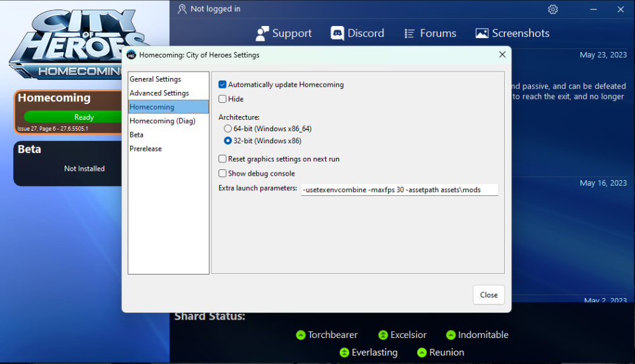Switch to Advanced Settings section
635x364 pixels.
(x=159, y=93)
